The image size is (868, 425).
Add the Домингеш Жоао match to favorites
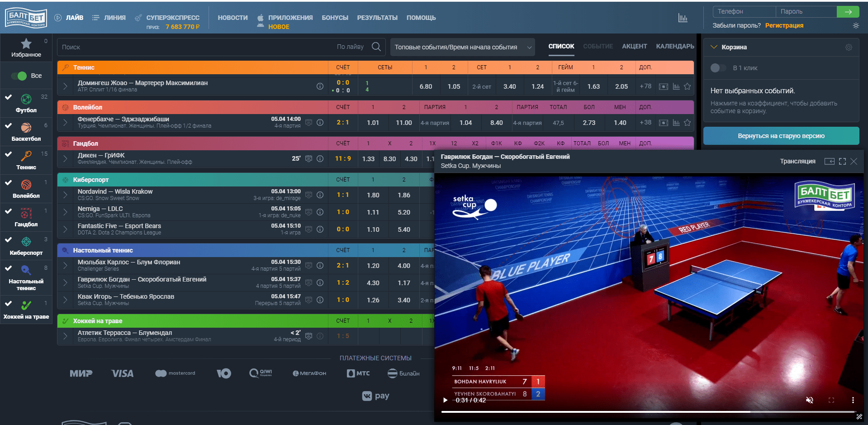[688, 86]
